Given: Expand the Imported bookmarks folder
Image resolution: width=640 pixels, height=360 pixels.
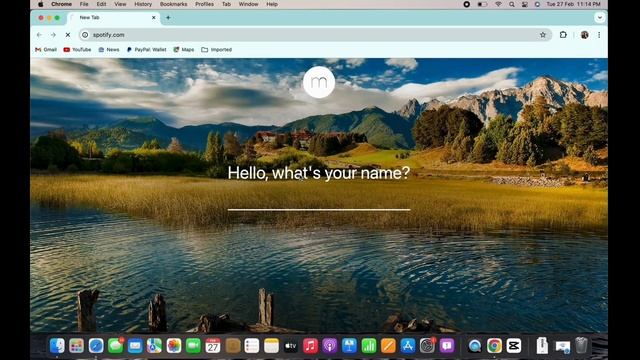Looking at the screenshot, I should [x=216, y=49].
